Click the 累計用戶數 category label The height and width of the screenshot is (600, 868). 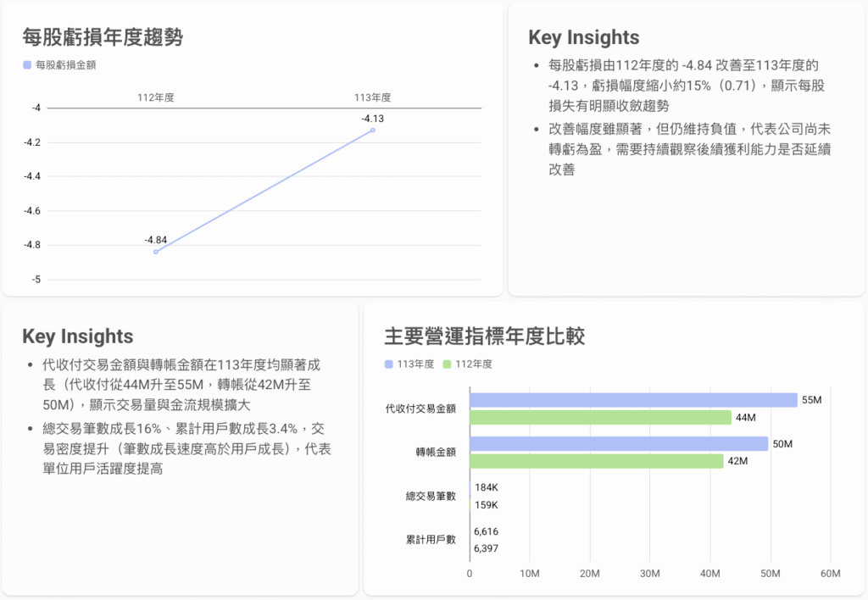pos(431,540)
